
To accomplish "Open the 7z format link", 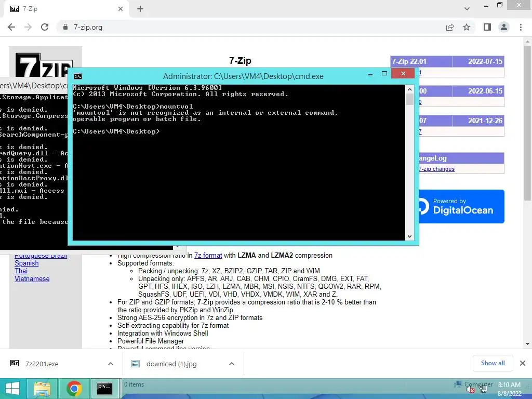I will click(x=208, y=255).
